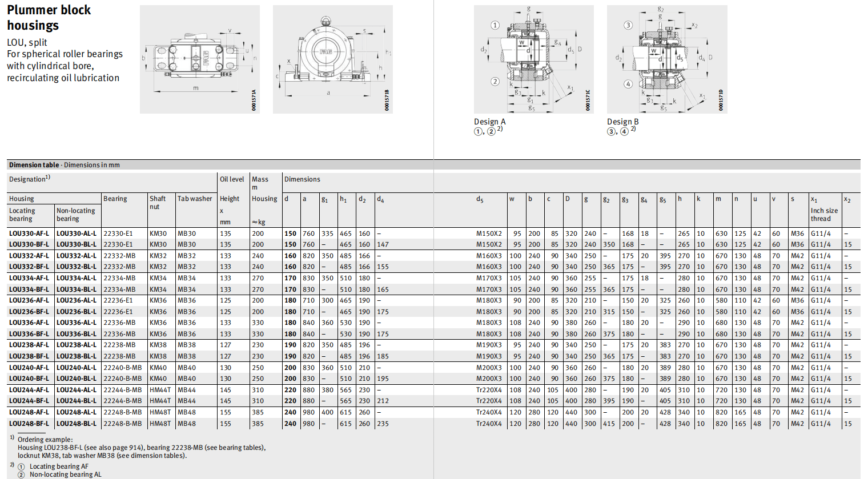Click circled 1 under the Design A caption
This screenshot has width=868, height=479.
[478, 132]
